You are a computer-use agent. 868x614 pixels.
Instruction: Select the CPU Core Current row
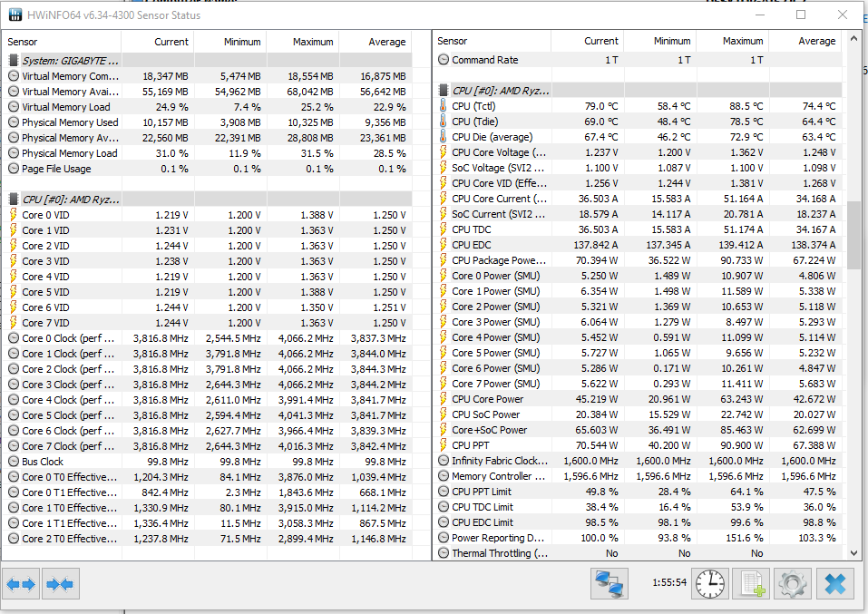[638, 199]
